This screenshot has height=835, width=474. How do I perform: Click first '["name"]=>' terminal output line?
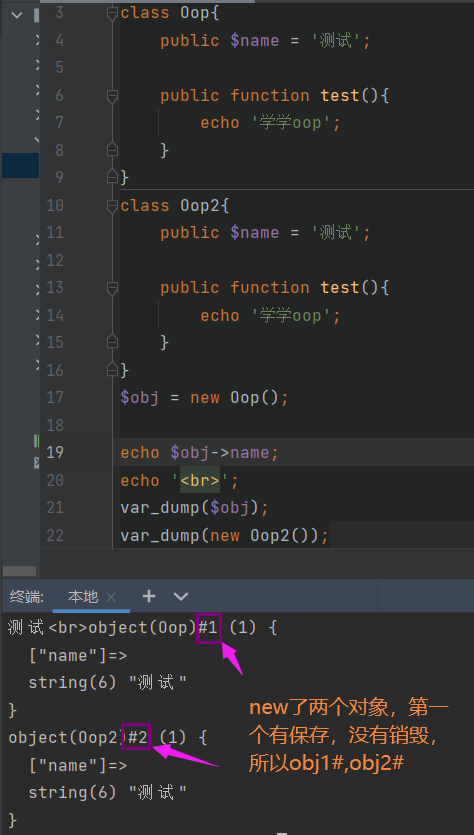coord(78,656)
